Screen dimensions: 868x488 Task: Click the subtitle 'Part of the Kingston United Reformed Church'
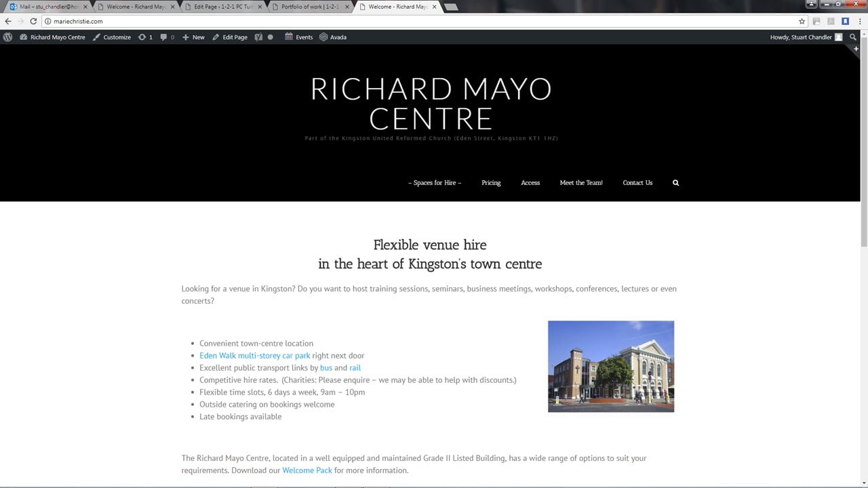[431, 138]
